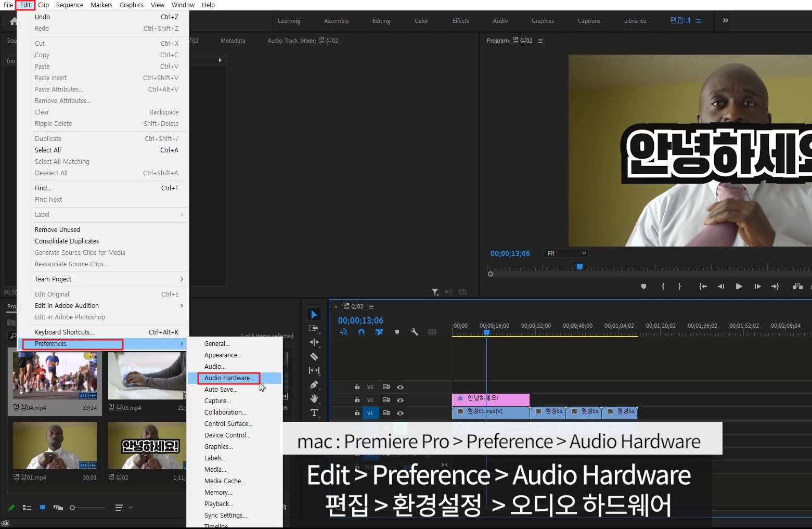
Task: Select the Selection tool arrow
Action: (x=314, y=315)
